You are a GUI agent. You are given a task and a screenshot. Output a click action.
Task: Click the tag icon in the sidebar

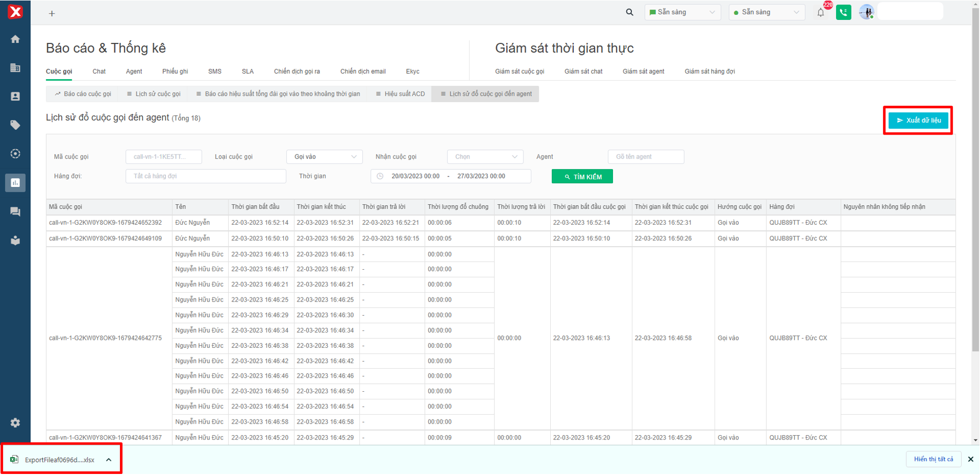click(x=15, y=125)
